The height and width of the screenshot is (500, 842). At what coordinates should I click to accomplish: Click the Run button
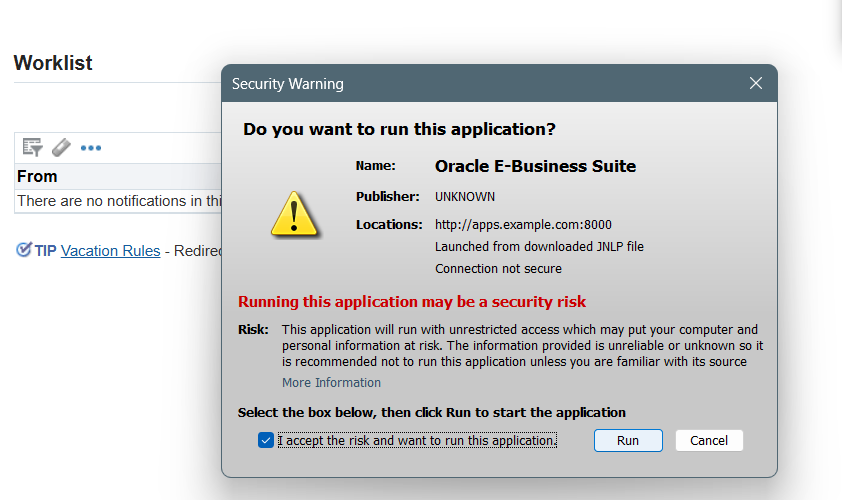[628, 440]
